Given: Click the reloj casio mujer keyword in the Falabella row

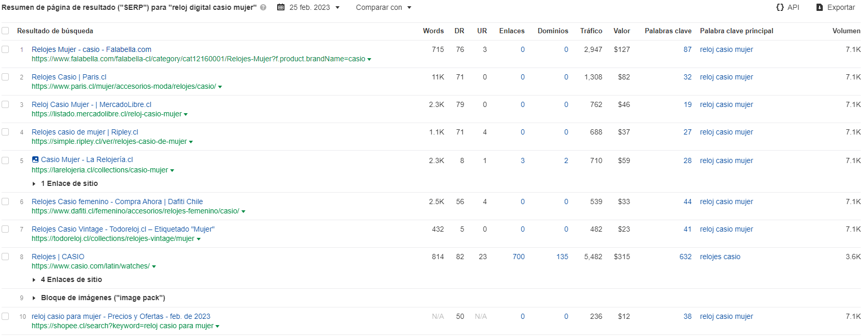Looking at the screenshot, I should [727, 49].
